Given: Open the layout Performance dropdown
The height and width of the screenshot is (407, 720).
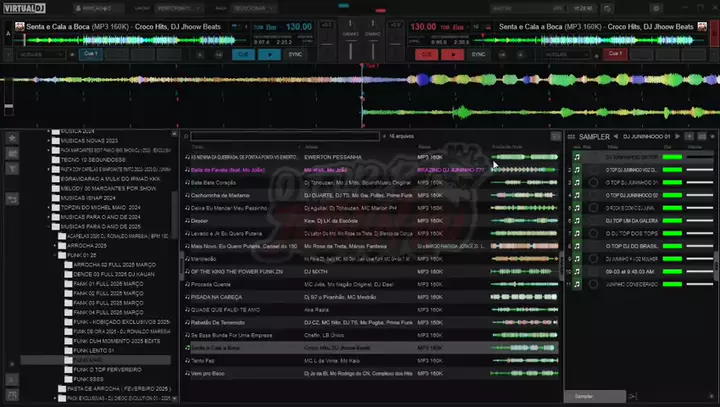Looking at the screenshot, I should click(179, 8).
